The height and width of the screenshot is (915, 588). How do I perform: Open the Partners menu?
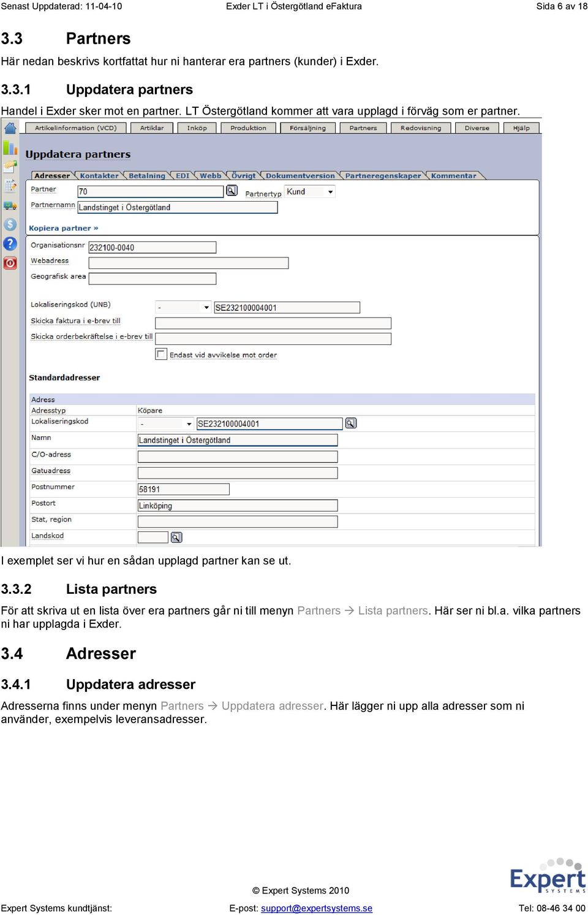(363, 128)
